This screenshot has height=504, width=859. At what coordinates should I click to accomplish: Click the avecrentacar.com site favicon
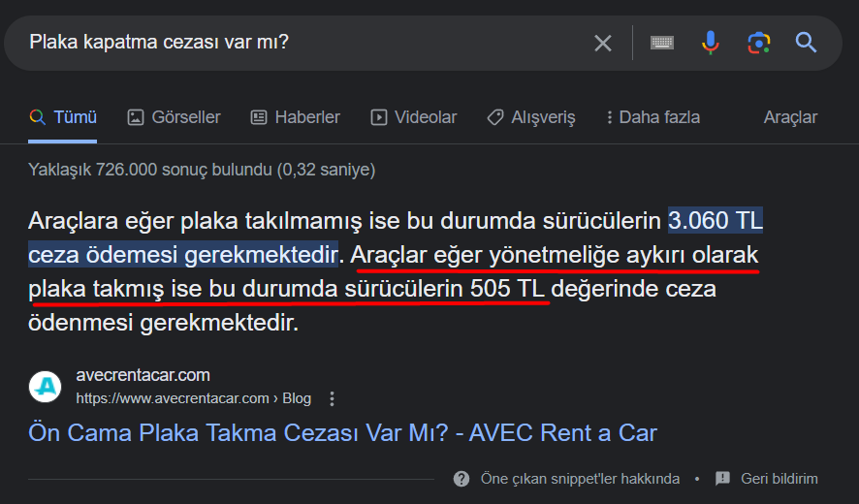(45, 387)
